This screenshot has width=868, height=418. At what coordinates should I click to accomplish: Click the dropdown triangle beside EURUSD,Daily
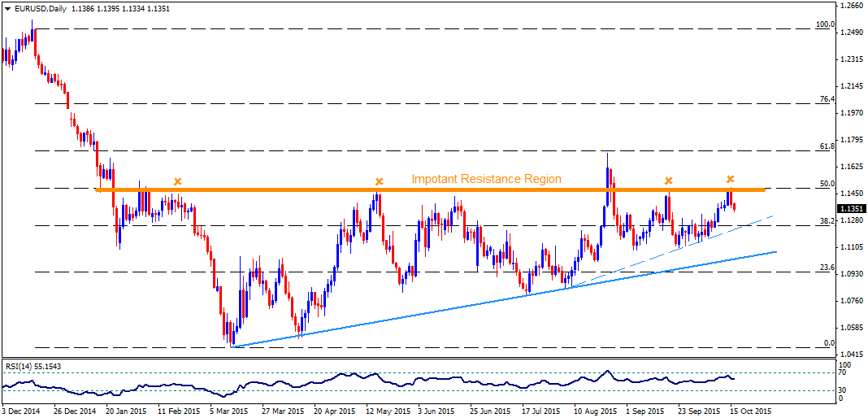6,8
